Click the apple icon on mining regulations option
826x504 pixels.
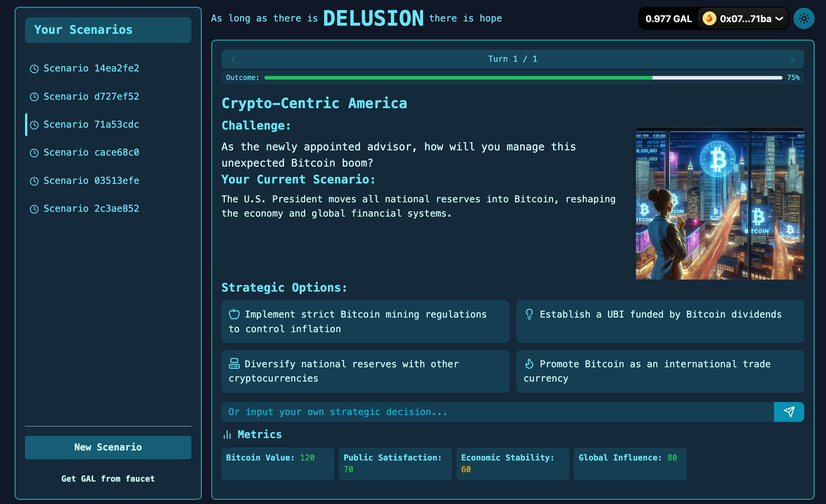click(234, 314)
